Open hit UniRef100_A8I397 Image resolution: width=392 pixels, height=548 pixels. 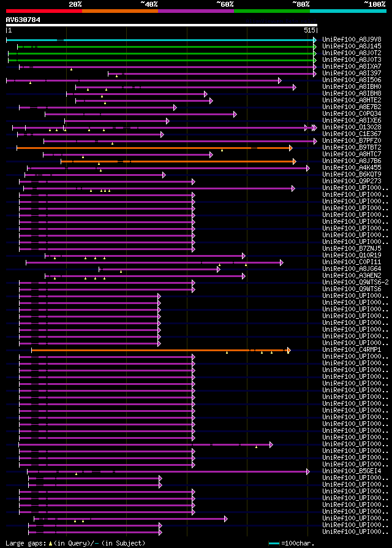(352, 74)
